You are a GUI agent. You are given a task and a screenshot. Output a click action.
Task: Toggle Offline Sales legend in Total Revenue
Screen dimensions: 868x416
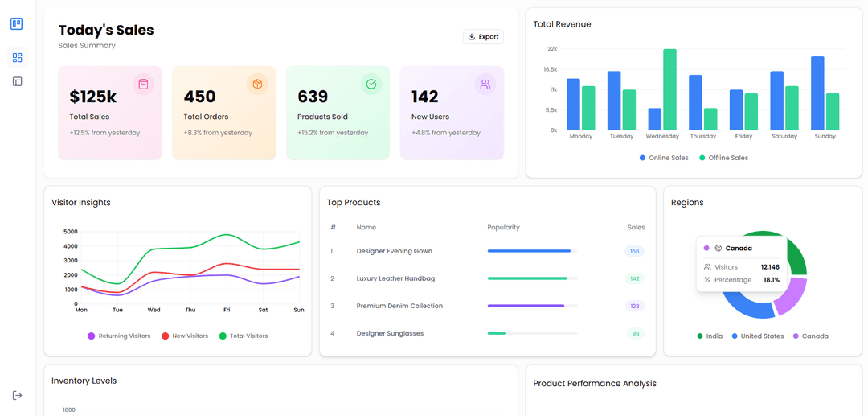[723, 158]
